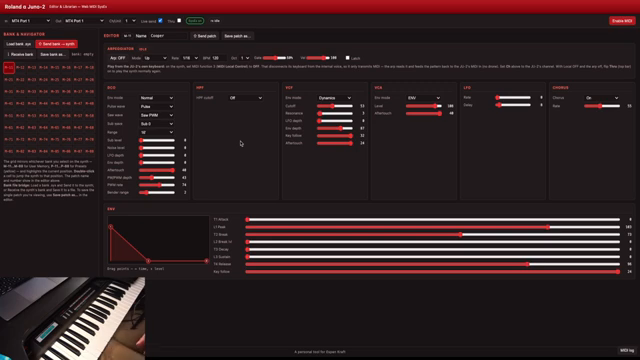640x360 pixels.
Task: Adjust the VCF Cutoff slider
Action: click(x=335, y=106)
